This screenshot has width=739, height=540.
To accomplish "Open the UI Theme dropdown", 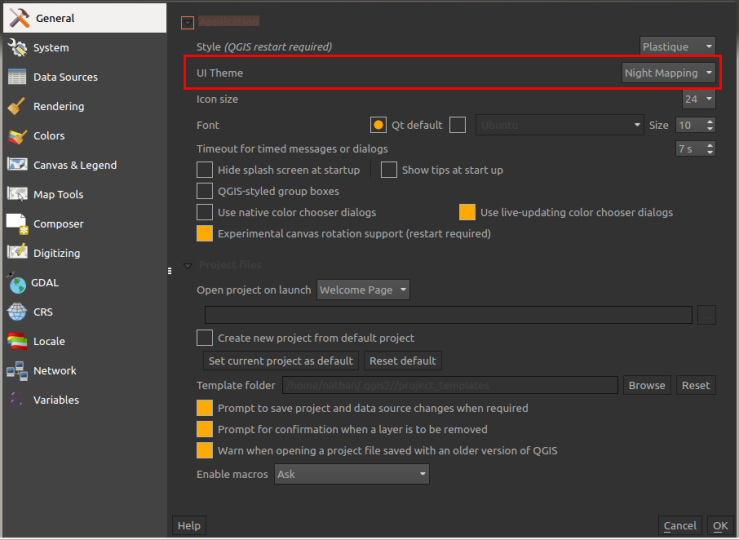I will click(668, 73).
